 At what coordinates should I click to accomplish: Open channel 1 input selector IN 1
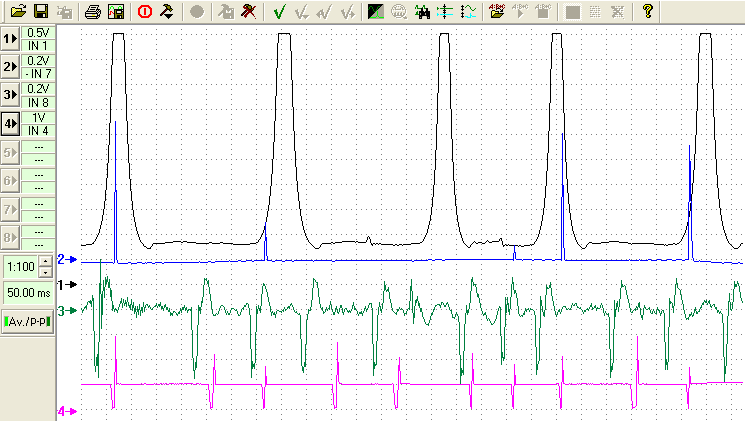[x=38, y=46]
